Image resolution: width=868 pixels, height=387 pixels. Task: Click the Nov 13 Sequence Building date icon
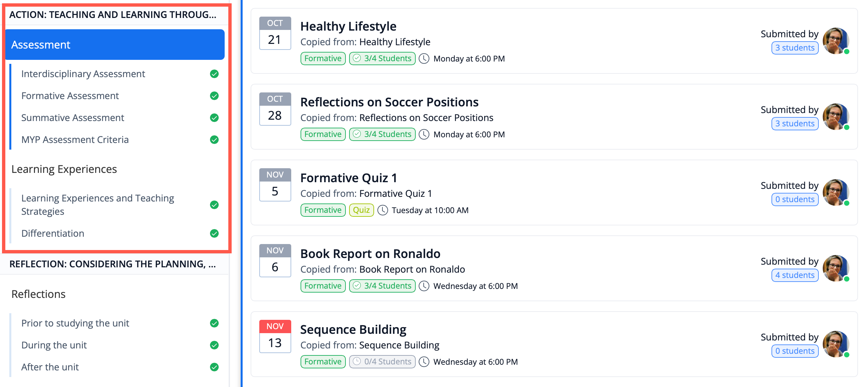click(275, 336)
